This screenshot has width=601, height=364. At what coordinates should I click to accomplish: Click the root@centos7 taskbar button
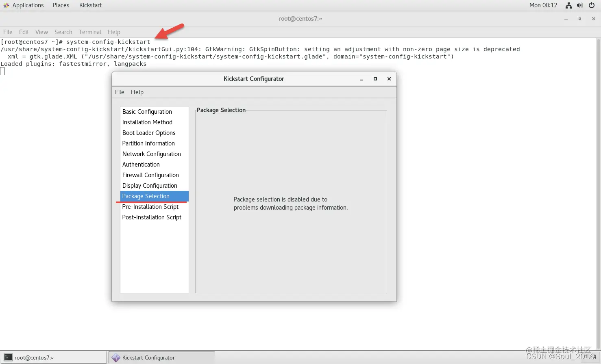[x=53, y=357]
